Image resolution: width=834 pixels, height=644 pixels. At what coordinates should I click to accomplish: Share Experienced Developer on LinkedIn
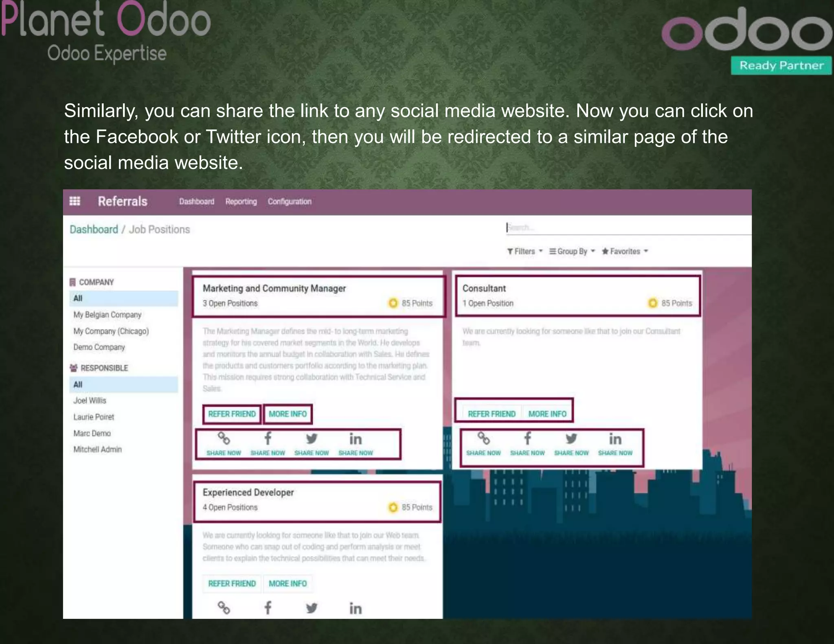tap(356, 609)
